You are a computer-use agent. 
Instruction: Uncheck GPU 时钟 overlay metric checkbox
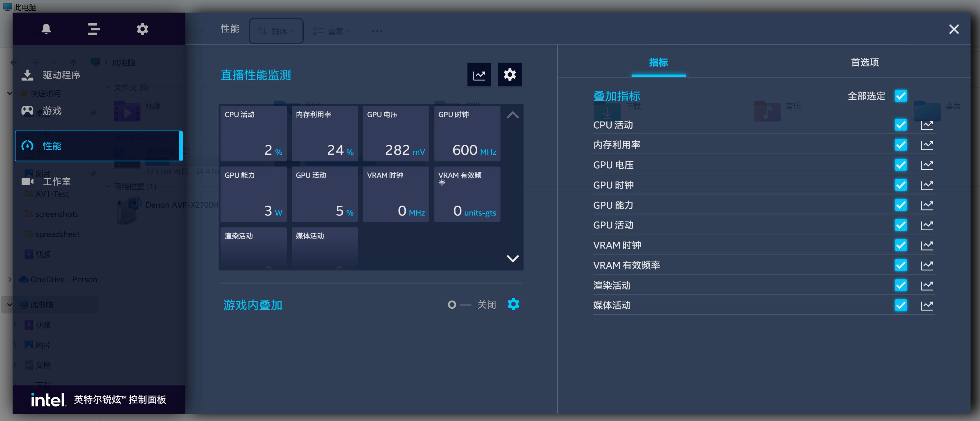901,185
